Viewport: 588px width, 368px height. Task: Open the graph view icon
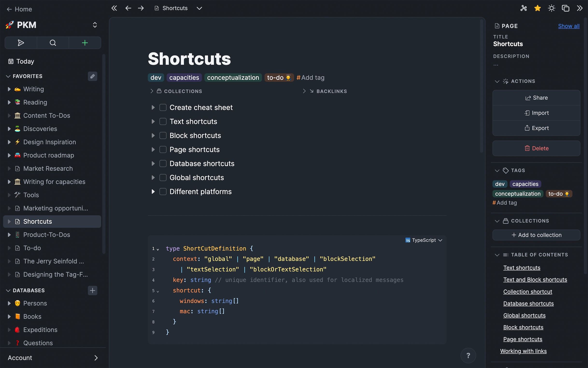(x=523, y=8)
